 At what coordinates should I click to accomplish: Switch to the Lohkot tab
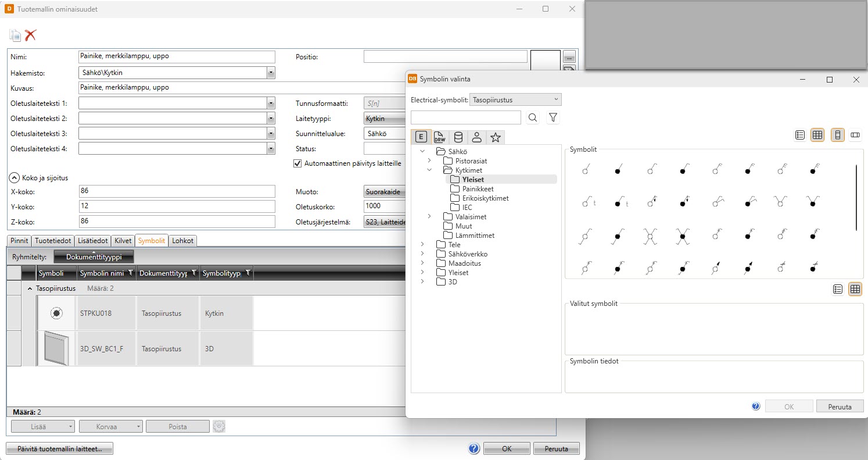click(x=183, y=240)
